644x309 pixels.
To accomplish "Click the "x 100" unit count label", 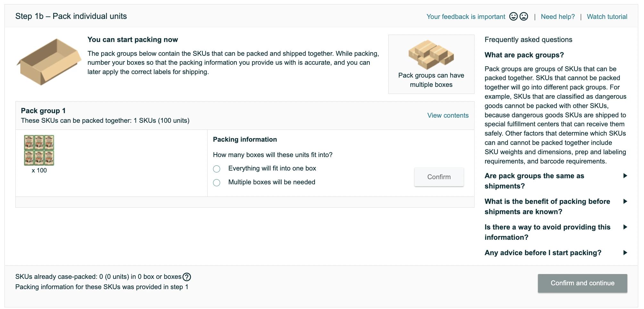I will coord(39,170).
